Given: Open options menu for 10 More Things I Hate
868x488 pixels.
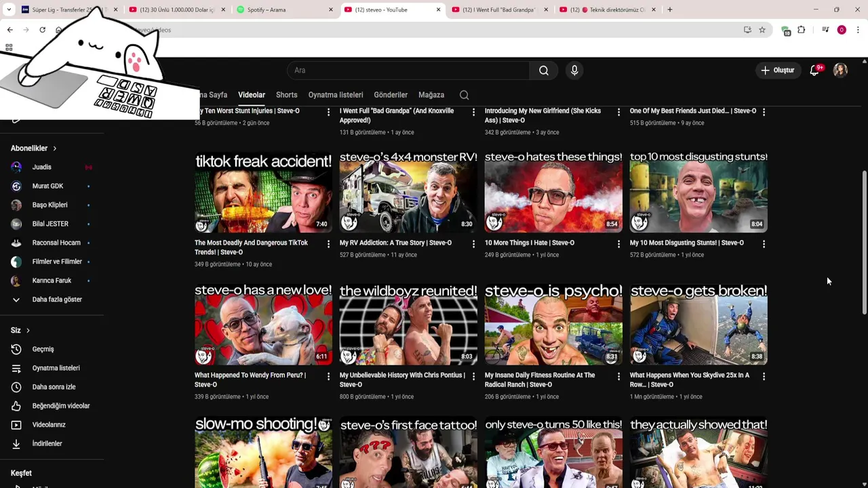Looking at the screenshot, I should [618, 243].
